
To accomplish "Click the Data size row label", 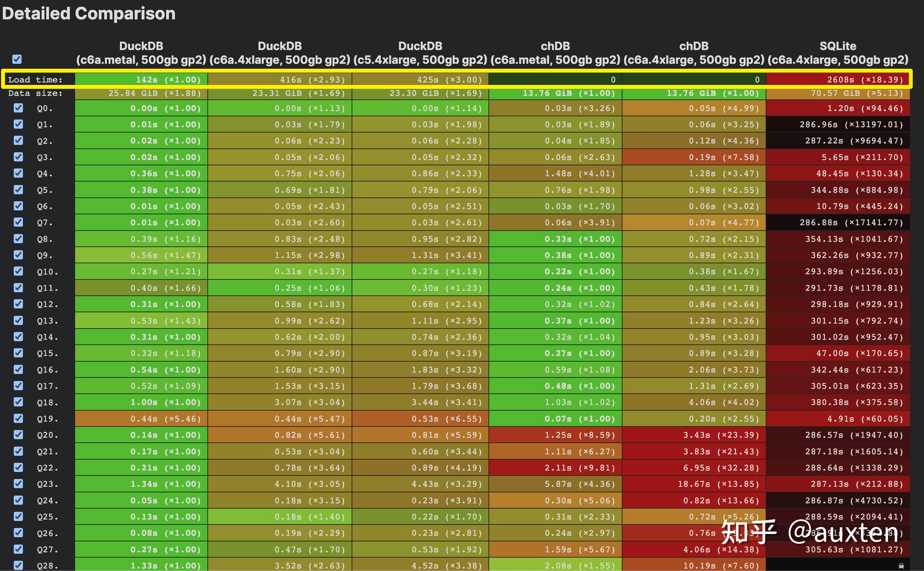I will (35, 93).
